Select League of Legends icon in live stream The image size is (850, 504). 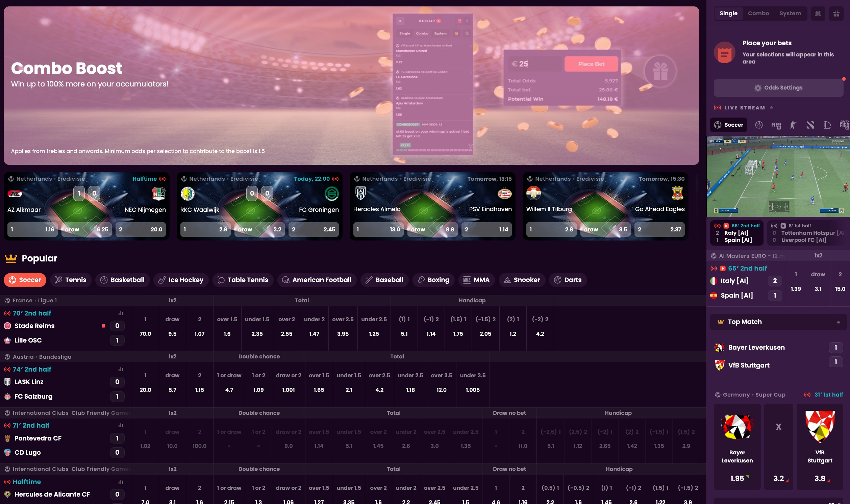827,125
